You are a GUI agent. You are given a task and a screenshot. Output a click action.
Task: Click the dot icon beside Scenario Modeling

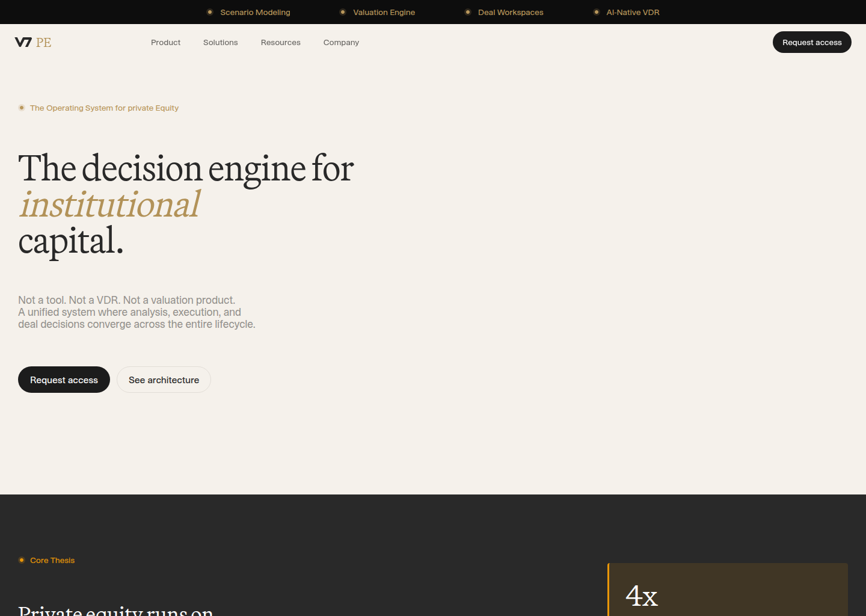pos(210,12)
